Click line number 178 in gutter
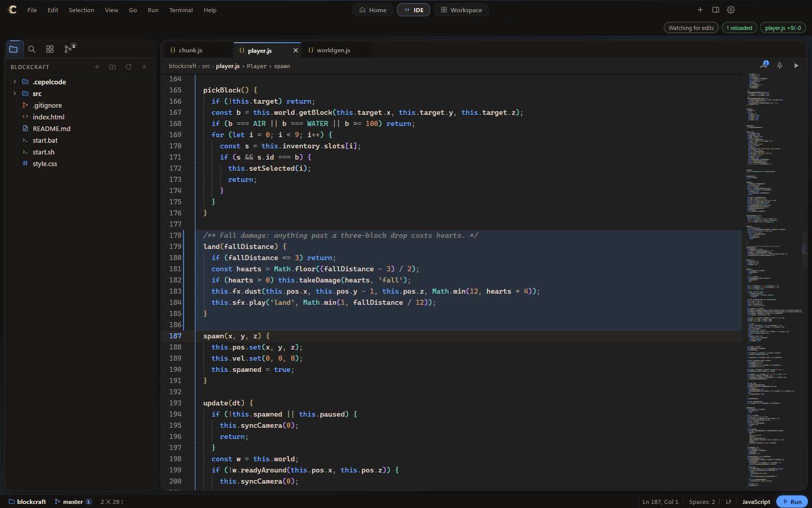Image resolution: width=812 pixels, height=508 pixels. 175,235
